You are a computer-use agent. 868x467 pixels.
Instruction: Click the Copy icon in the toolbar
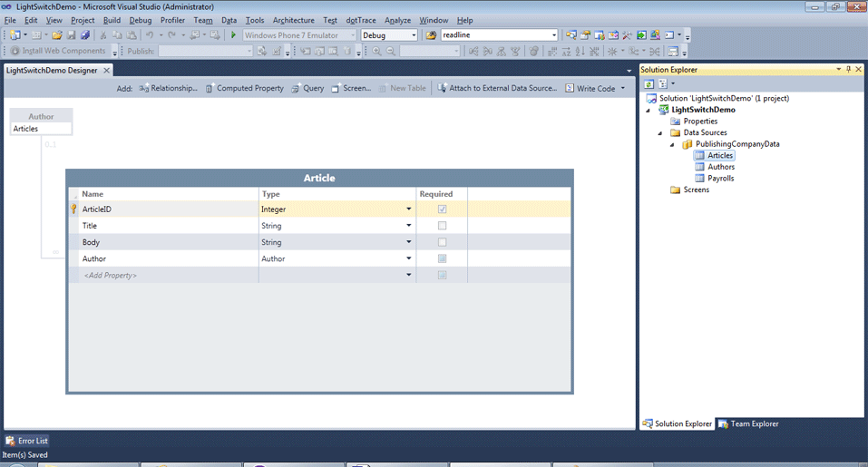[117, 34]
